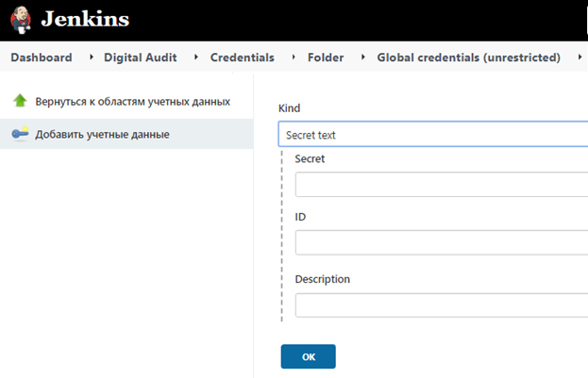588x378 pixels.
Task: Expand the arrow after Credentials breadcrumb
Action: (294, 58)
